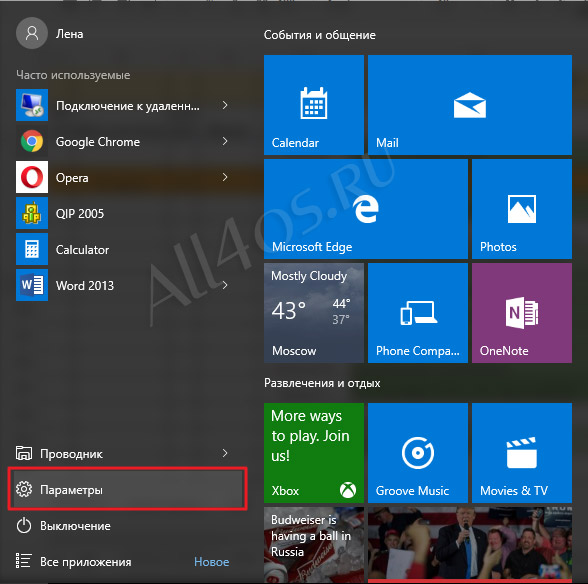The width and height of the screenshot is (588, 584).
Task: Expand jump list arrow for Google Chrome
Action: pos(225,141)
